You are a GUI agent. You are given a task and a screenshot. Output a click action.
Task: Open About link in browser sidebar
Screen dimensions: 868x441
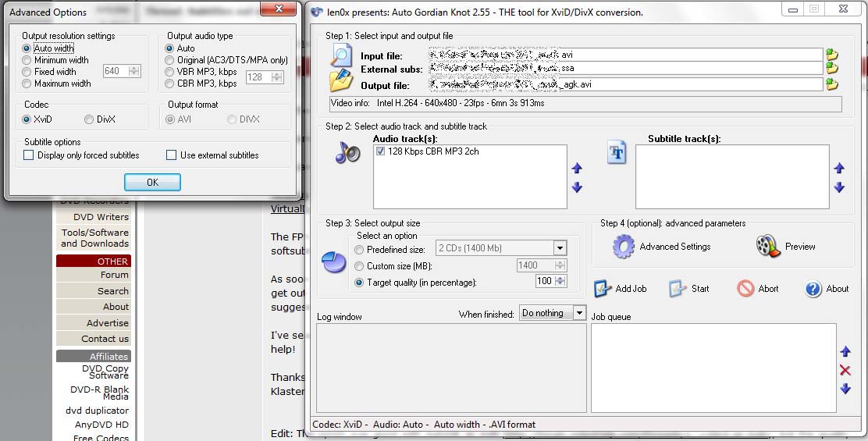pos(116,307)
